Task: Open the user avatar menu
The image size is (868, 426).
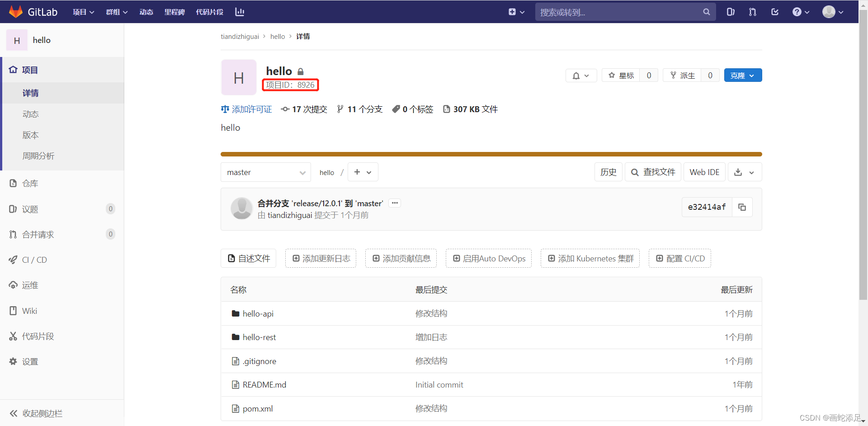Action: pos(833,12)
